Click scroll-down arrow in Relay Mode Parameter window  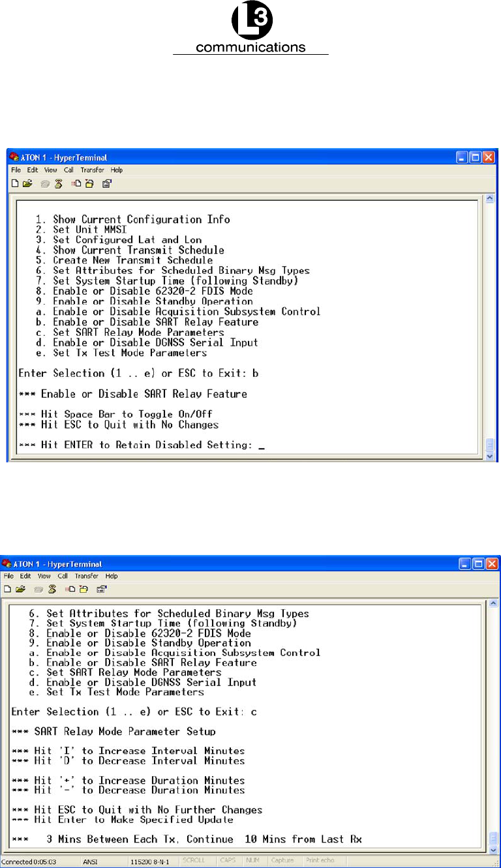pos(493,849)
